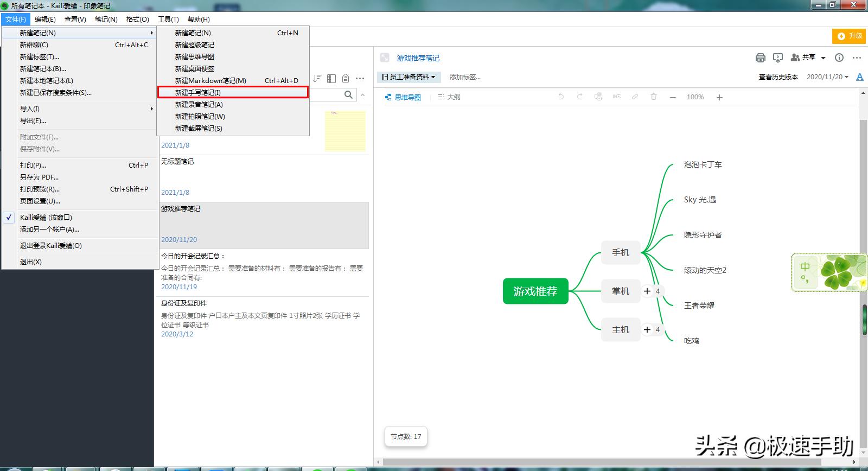Screen dimensions: 868x471
Task: Switch to 大纲 outline view
Action: pos(449,97)
